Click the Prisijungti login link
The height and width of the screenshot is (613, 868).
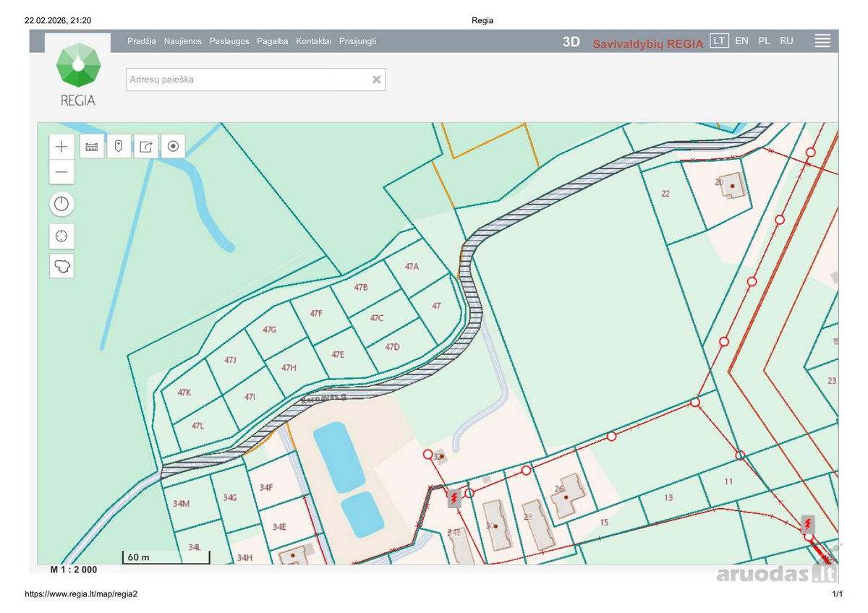pyautogui.click(x=357, y=41)
